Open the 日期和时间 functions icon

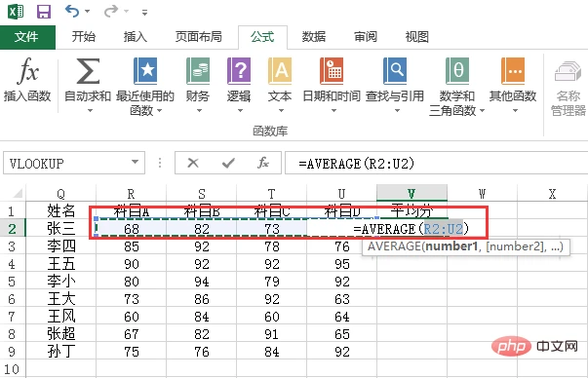332,71
